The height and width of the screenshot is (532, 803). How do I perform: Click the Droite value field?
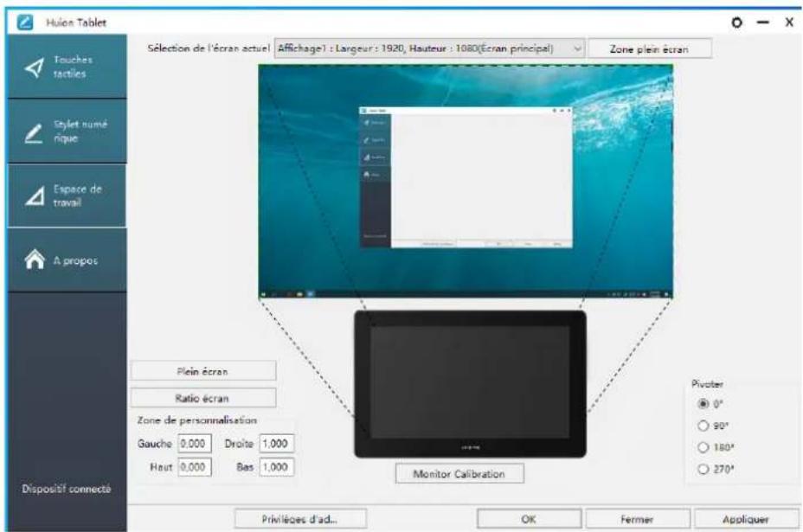click(x=277, y=444)
